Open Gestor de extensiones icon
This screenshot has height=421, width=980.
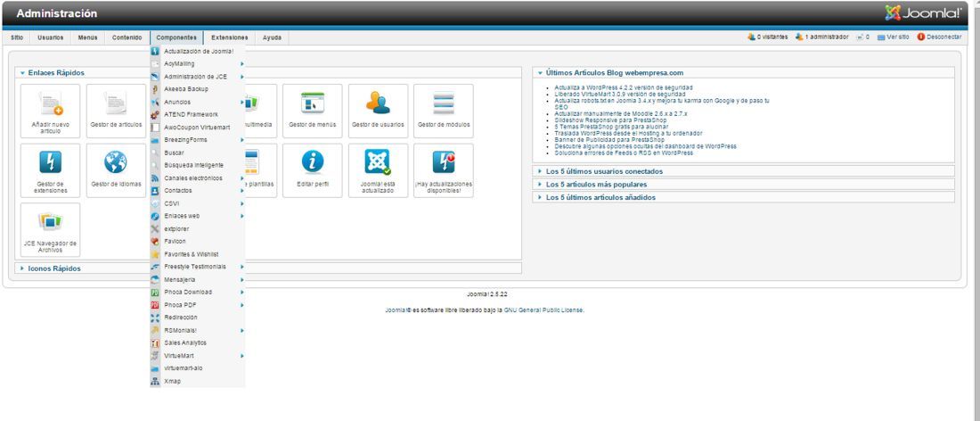pyautogui.click(x=51, y=170)
